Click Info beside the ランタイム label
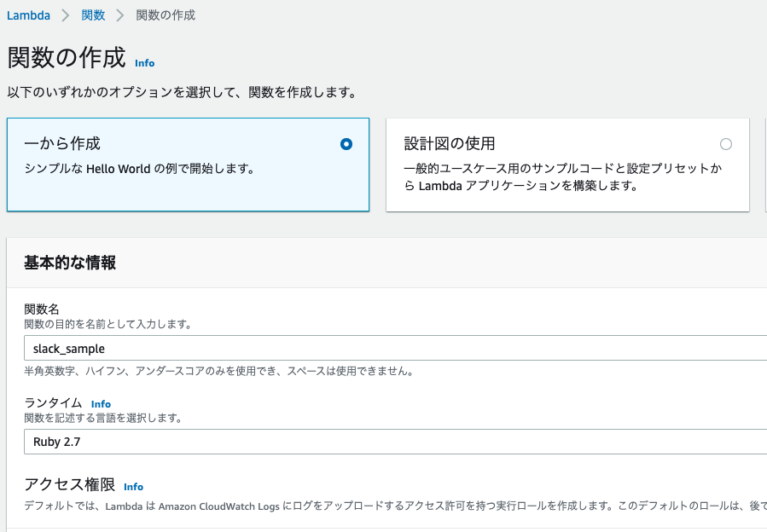 pyautogui.click(x=101, y=403)
